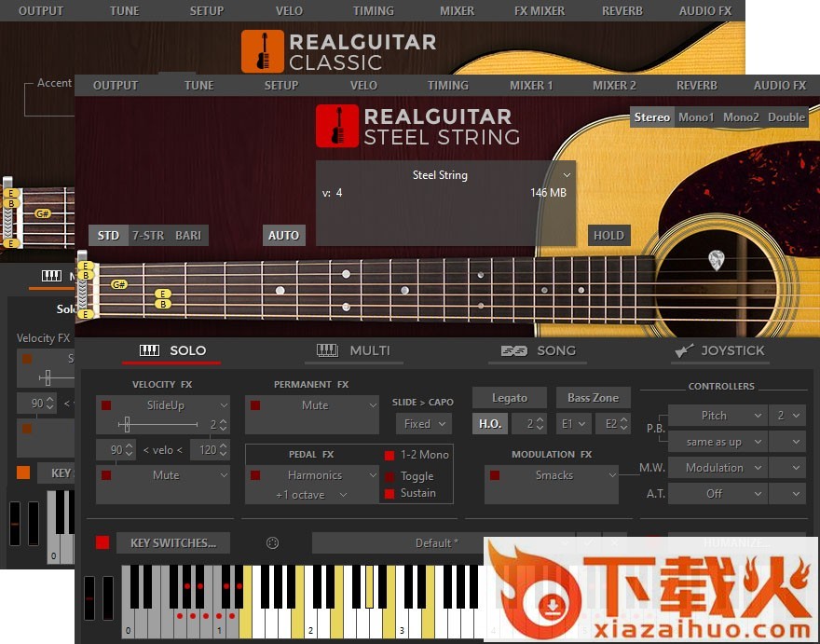The width and height of the screenshot is (820, 644).
Task: Open the REVERB tab in Steel String window
Action: coord(697,86)
